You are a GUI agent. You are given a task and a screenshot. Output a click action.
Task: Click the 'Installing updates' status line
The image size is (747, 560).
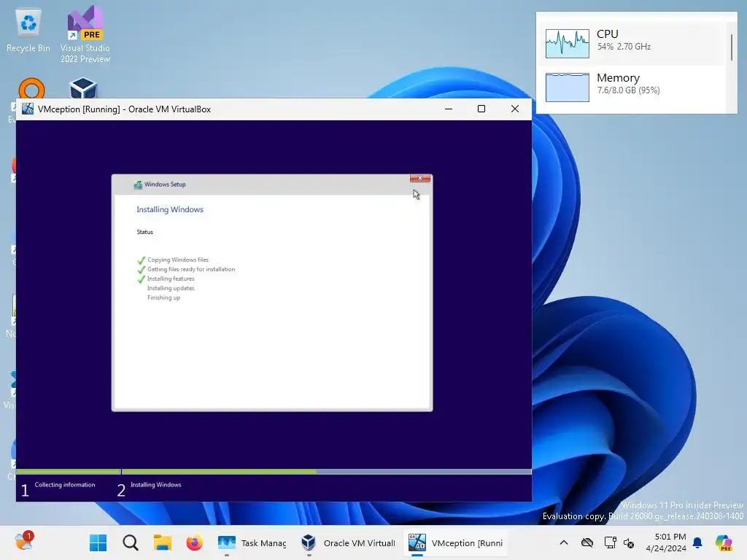coord(171,289)
